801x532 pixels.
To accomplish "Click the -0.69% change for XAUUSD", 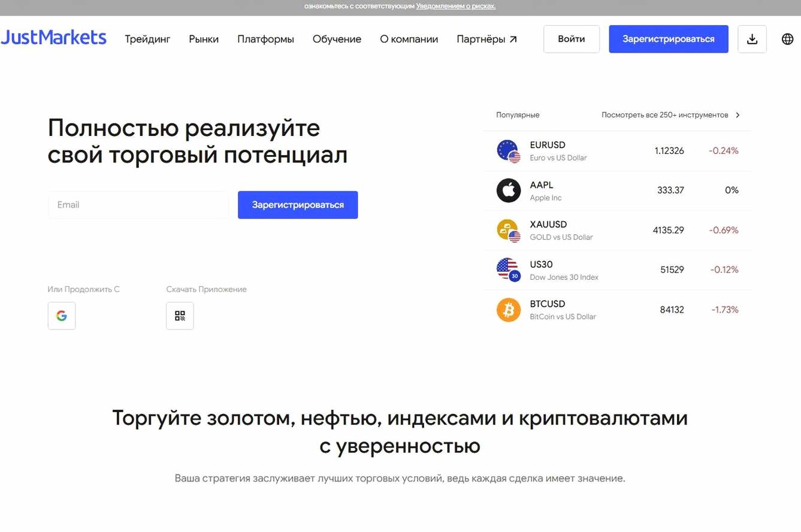I will [724, 230].
